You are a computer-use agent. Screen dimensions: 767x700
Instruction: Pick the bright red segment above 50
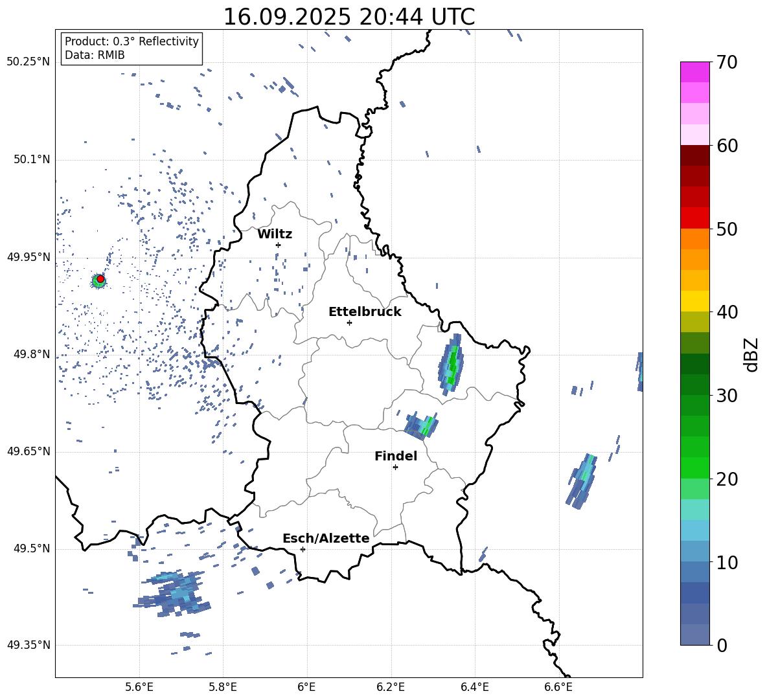pos(694,218)
